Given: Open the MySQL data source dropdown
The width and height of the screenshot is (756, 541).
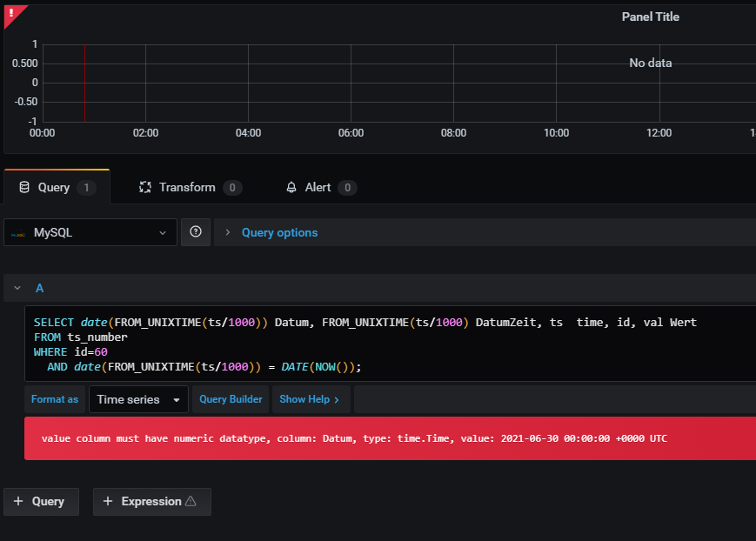Looking at the screenshot, I should point(90,232).
